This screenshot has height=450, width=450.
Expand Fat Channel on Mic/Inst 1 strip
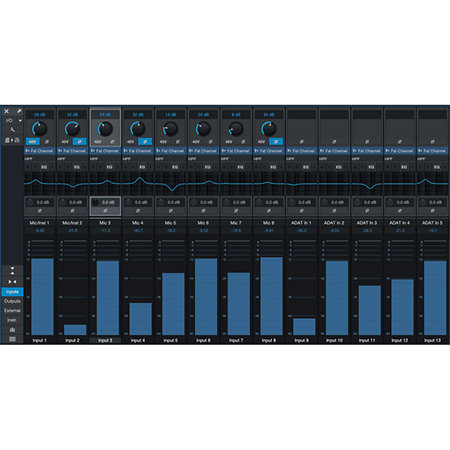[x=40, y=151]
